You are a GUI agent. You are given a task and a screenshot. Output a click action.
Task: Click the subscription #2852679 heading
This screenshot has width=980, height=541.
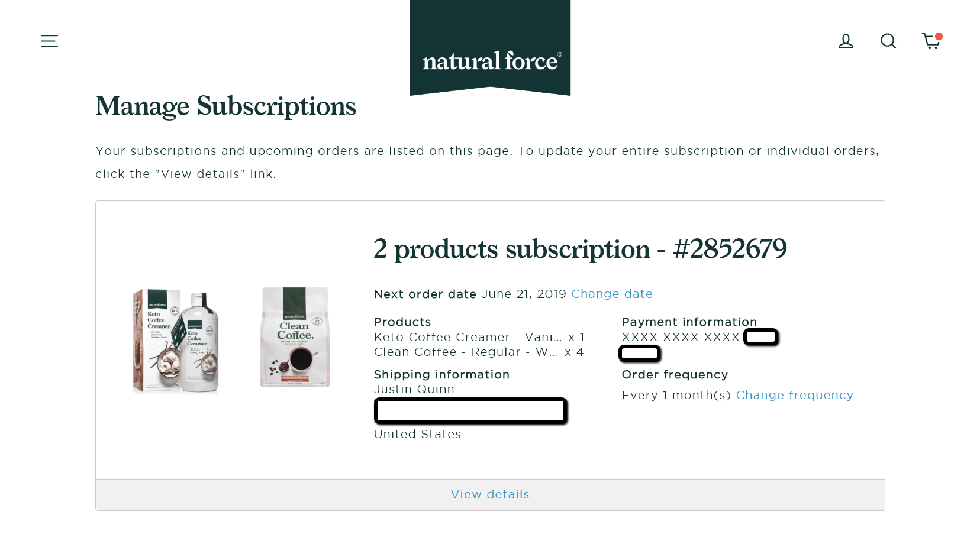[580, 249]
